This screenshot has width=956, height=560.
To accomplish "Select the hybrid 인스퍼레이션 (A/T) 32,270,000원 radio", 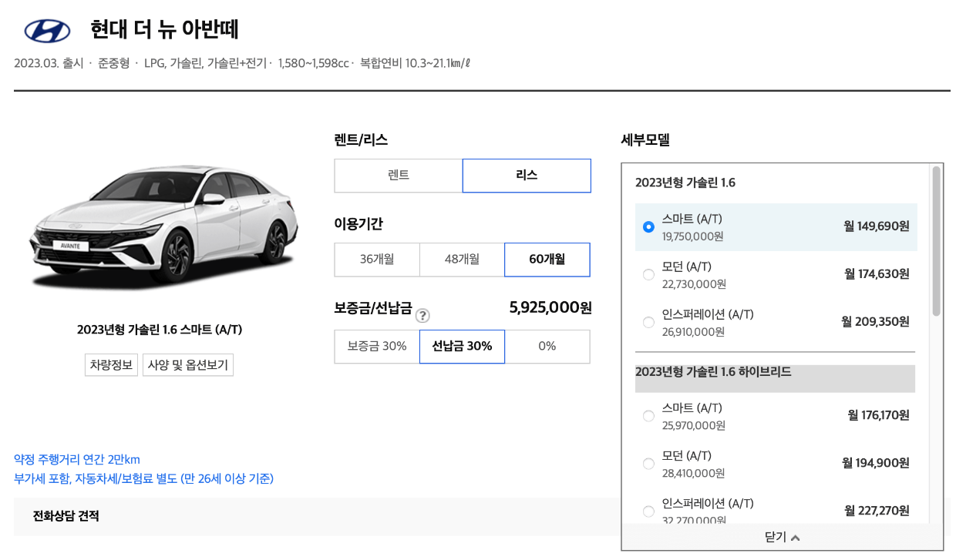I will pyautogui.click(x=648, y=511).
